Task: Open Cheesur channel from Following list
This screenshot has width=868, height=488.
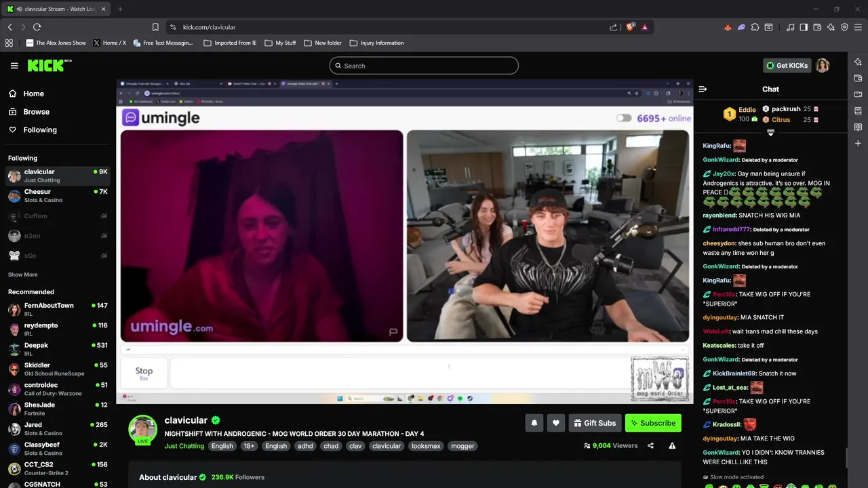Action: [x=58, y=196]
